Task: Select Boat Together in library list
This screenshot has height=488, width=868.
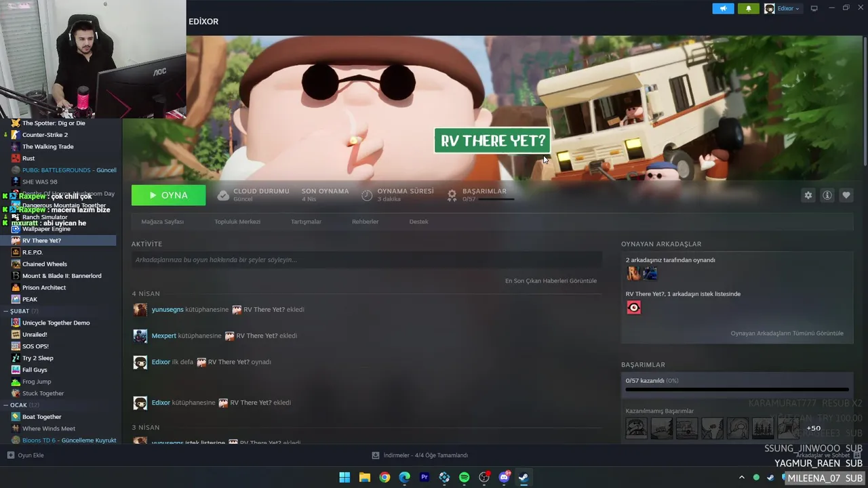Action: pyautogui.click(x=41, y=417)
